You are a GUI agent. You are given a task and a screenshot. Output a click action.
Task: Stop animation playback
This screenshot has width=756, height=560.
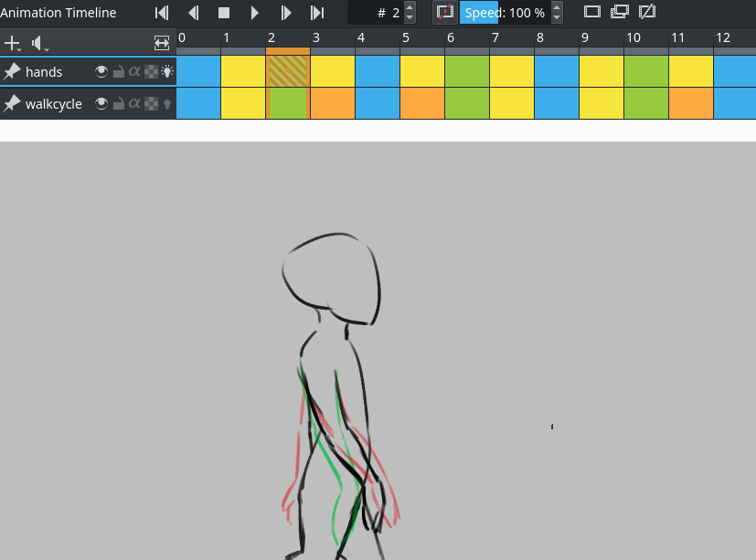tap(224, 13)
